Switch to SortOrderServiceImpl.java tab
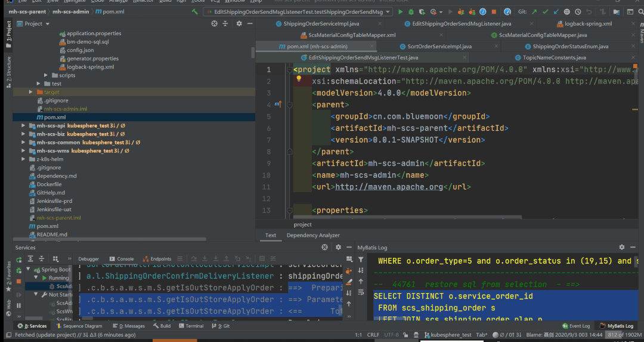644x342 pixels. pos(439,47)
